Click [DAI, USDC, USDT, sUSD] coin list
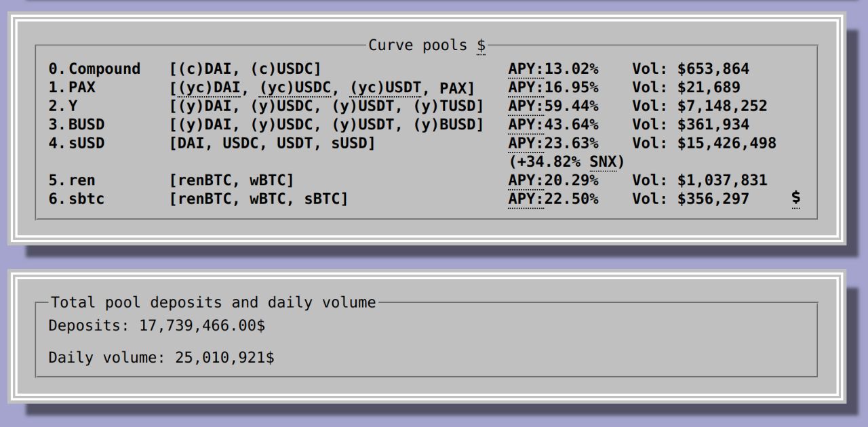This screenshot has height=427, width=868. point(272,143)
